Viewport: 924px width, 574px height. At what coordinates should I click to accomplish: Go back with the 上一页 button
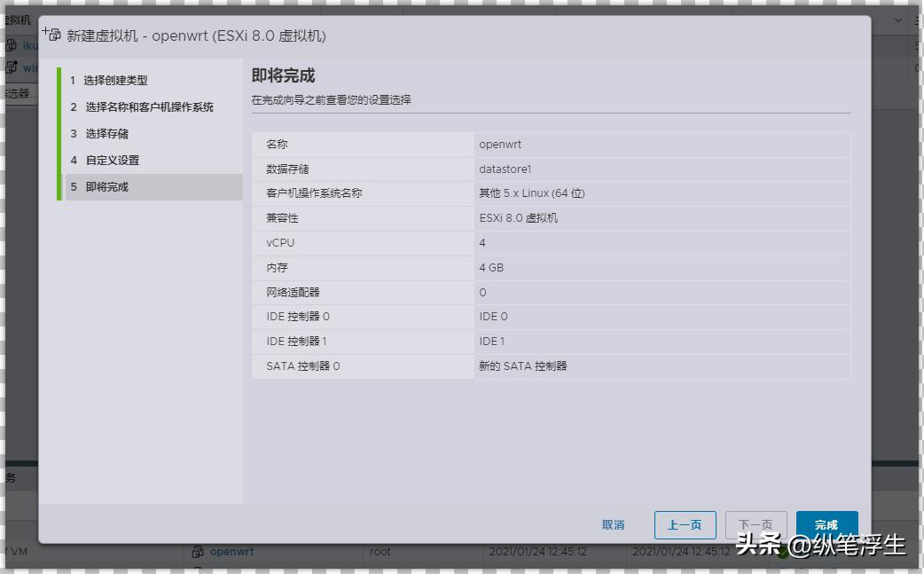click(685, 524)
